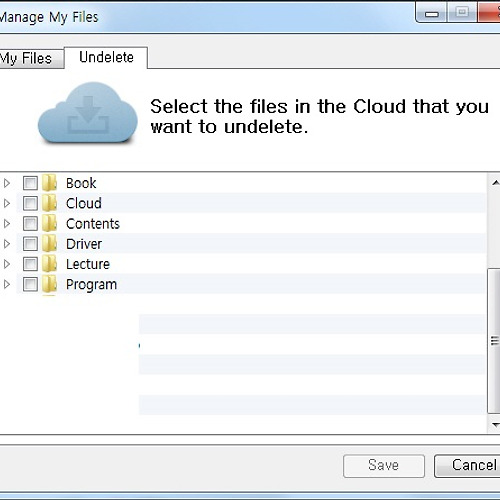The image size is (500, 500).
Task: Click the Driver folder icon
Action: pyautogui.click(x=49, y=244)
